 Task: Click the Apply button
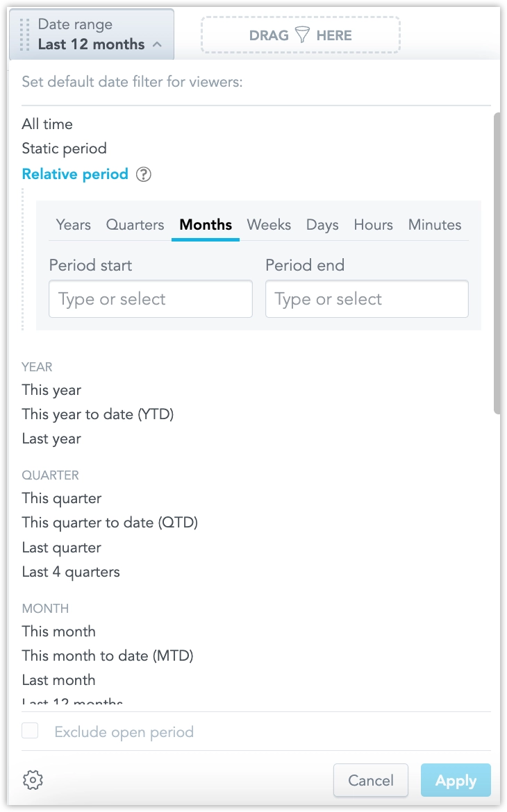(456, 780)
